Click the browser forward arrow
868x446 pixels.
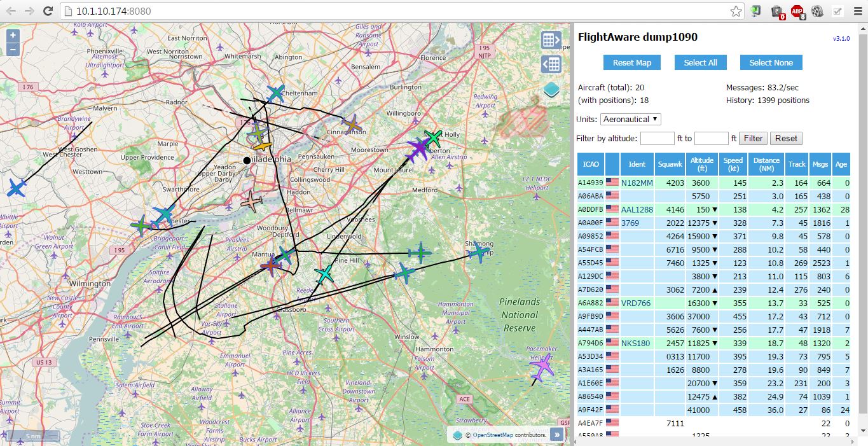[x=29, y=11]
